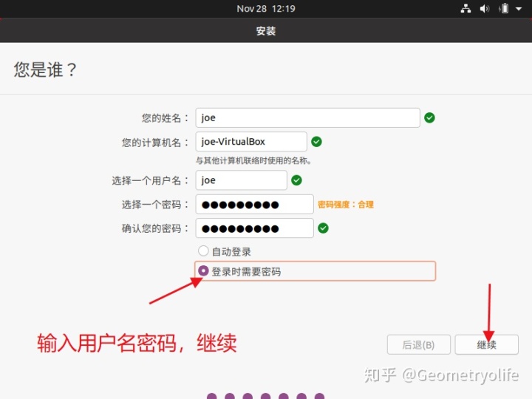The width and height of the screenshot is (532, 399).
Task: Select the 登录时需要密码 radio option
Action: point(203,270)
